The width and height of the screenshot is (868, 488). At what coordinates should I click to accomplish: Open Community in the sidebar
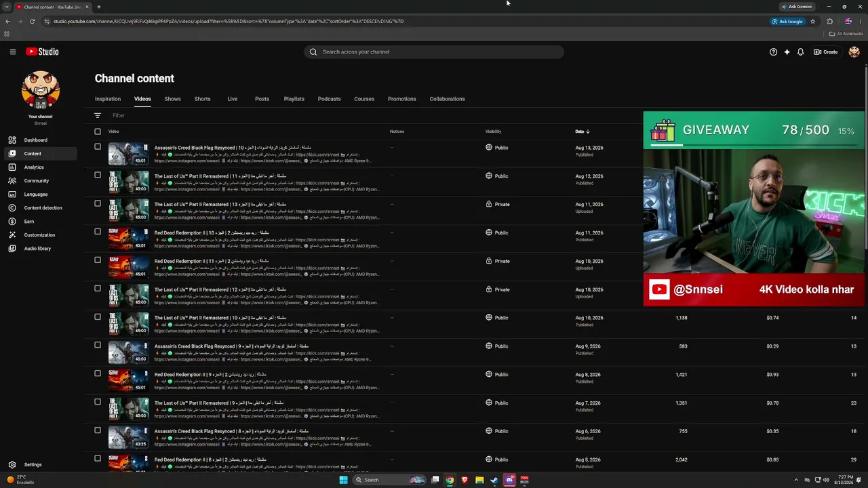point(41,181)
